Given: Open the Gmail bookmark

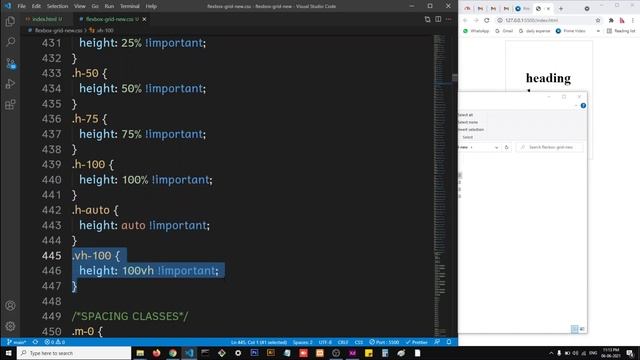Looking at the screenshot, I should (504, 31).
